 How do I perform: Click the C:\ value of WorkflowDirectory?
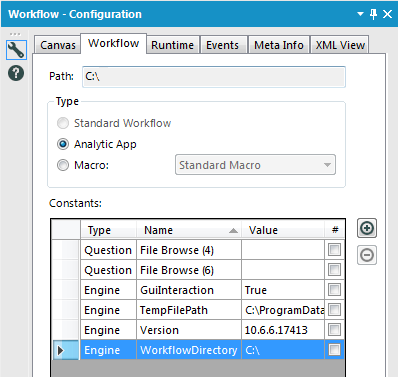tap(283, 350)
